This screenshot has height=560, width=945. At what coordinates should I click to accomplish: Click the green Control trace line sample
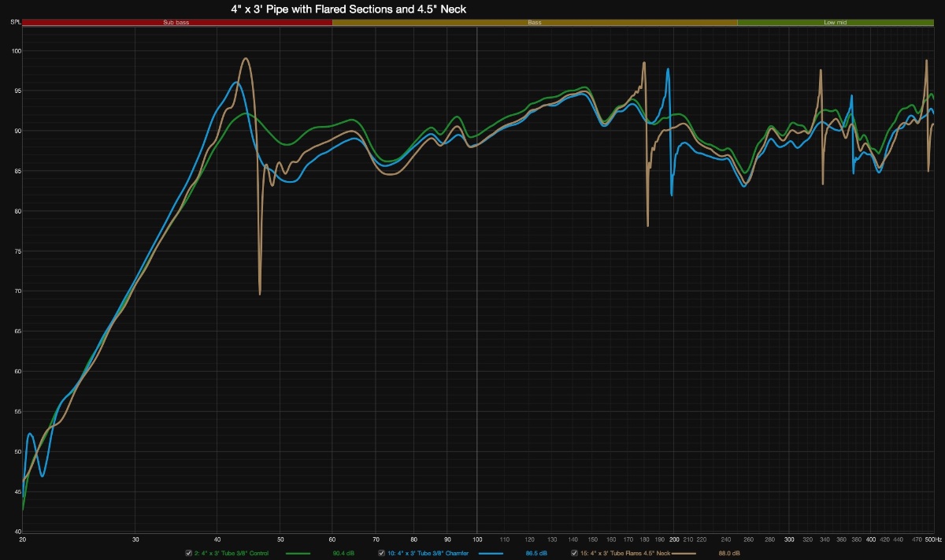(x=298, y=554)
